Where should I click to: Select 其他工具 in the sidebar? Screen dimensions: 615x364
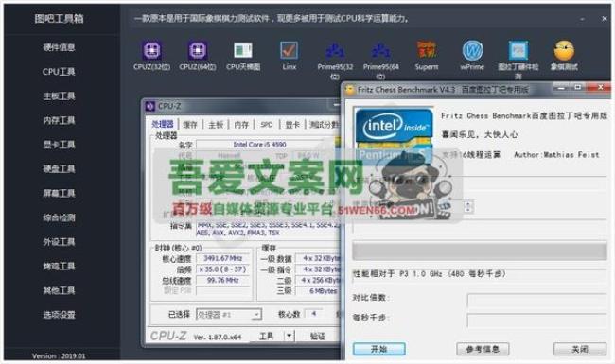pos(59,290)
